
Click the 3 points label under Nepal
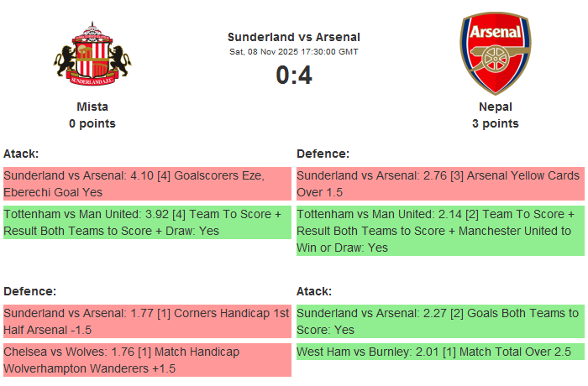495,123
